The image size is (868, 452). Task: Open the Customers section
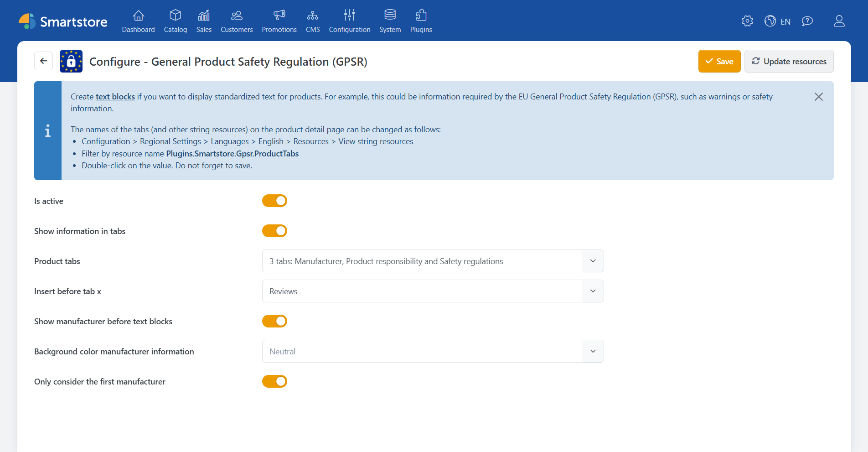coord(236,21)
